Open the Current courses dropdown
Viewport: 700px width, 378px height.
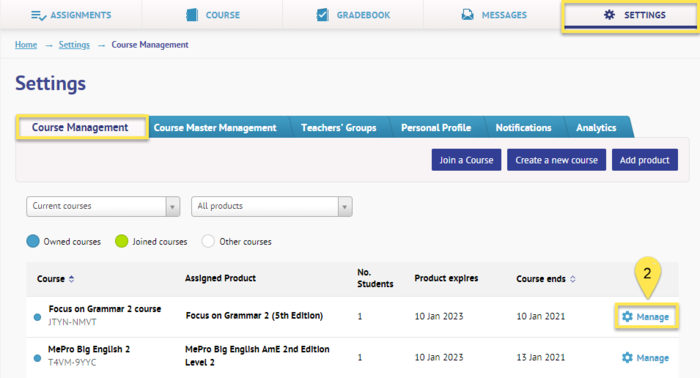103,206
